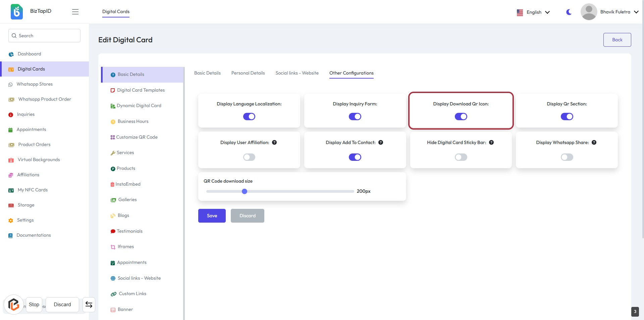Switch to Personal Details tab
644x320 pixels.
click(x=248, y=73)
